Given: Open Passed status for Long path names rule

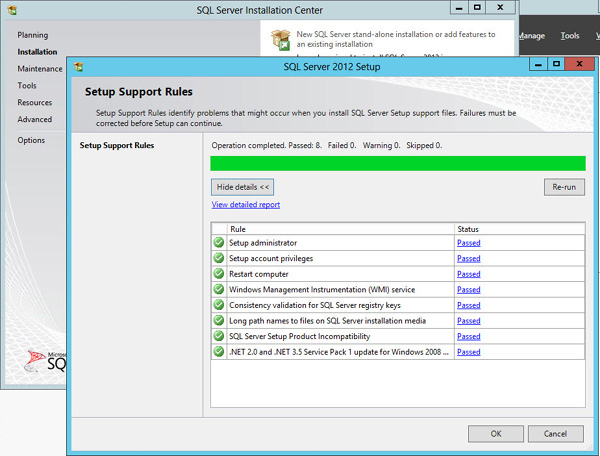Looking at the screenshot, I should 469,321.
